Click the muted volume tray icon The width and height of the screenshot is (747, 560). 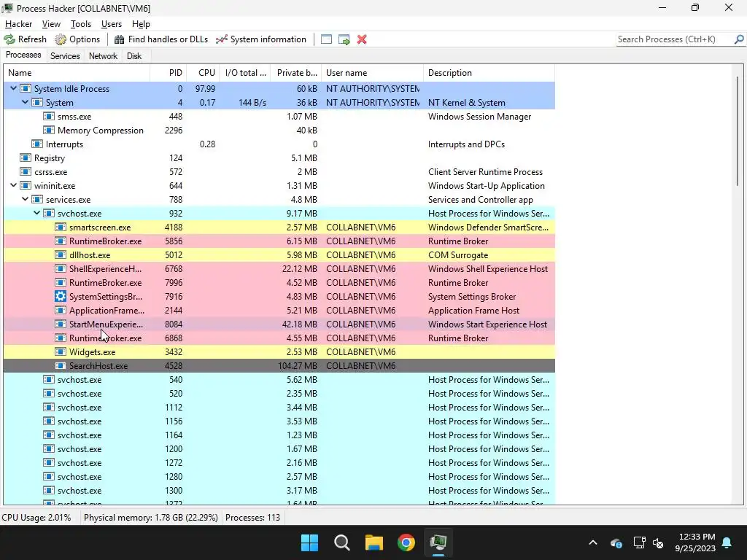tap(659, 542)
